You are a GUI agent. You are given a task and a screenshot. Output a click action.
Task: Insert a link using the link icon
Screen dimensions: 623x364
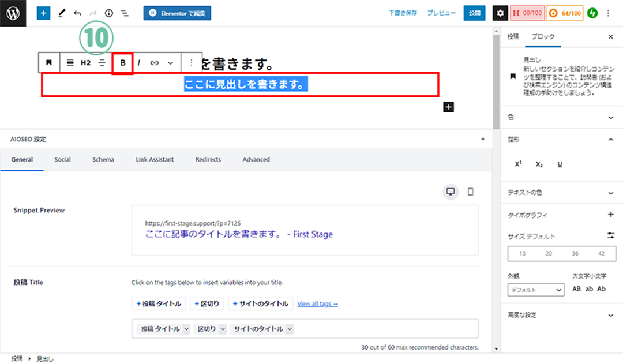(154, 63)
